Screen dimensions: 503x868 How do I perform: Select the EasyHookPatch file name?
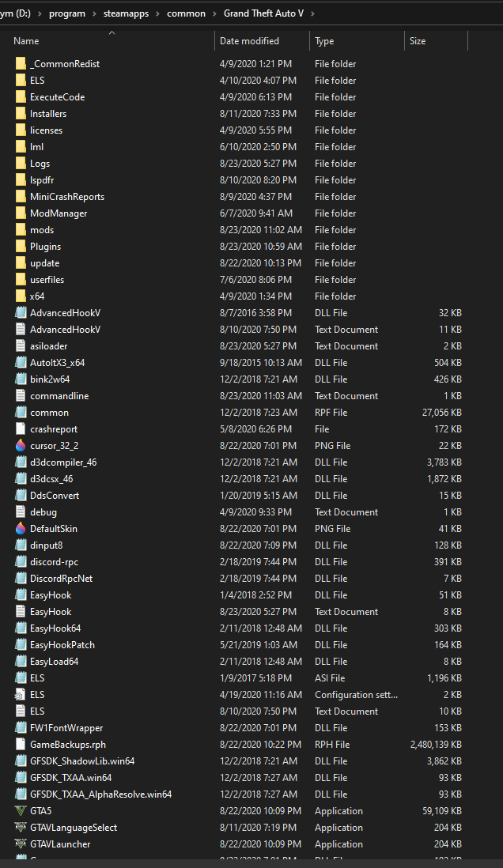pos(62,645)
